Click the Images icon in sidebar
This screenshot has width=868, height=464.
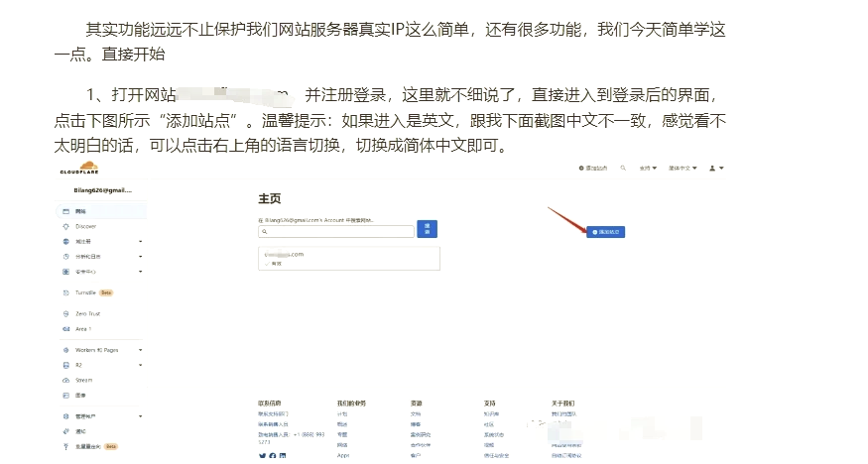click(65, 396)
